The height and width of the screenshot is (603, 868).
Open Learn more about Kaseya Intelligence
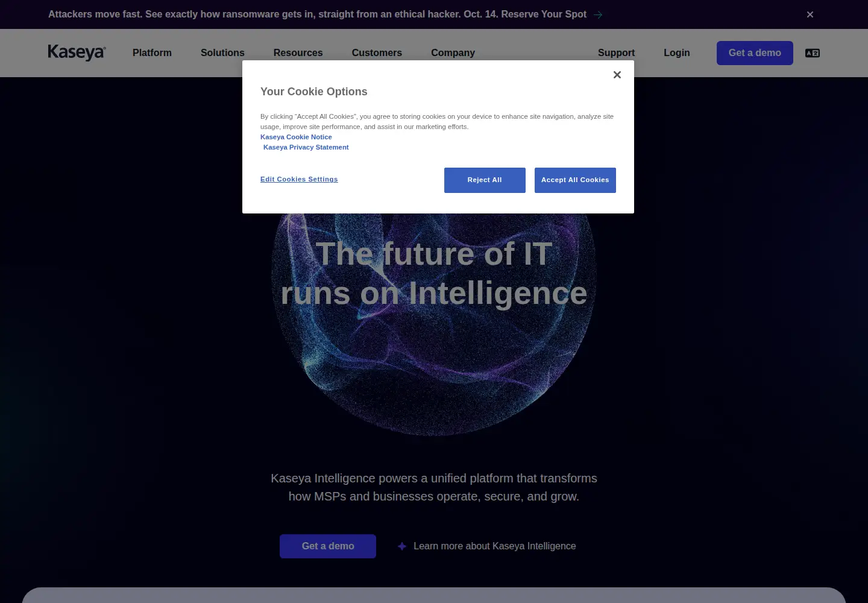[x=494, y=546]
